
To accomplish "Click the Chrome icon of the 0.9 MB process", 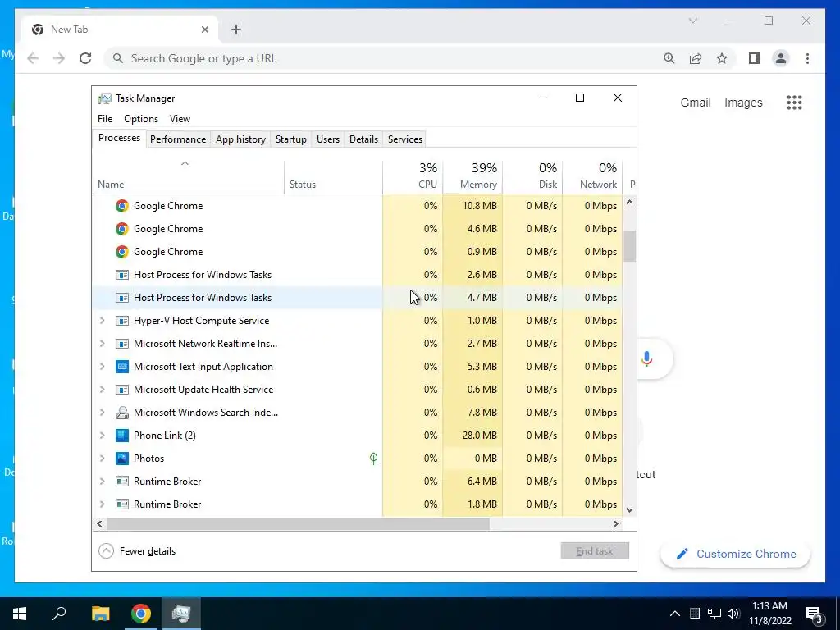I will click(122, 252).
